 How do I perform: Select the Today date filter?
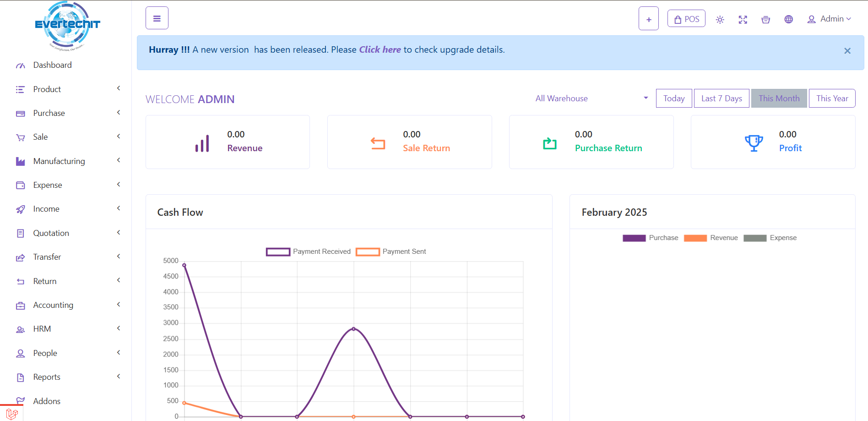click(673, 98)
